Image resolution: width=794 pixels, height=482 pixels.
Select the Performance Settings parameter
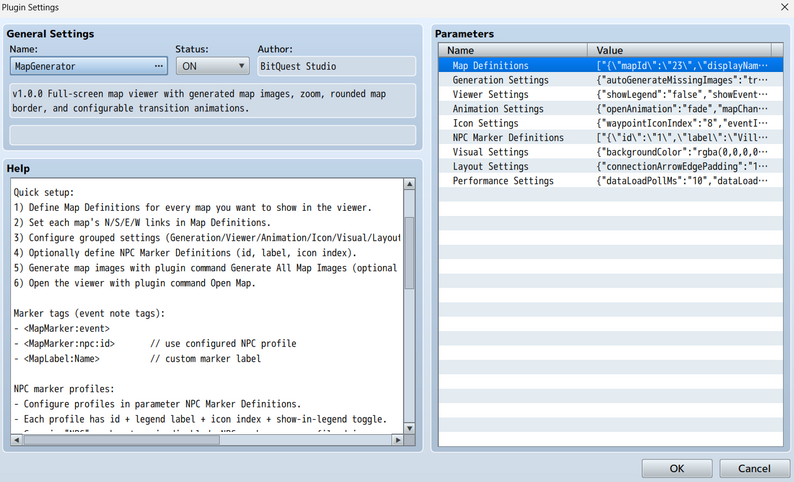point(611,181)
